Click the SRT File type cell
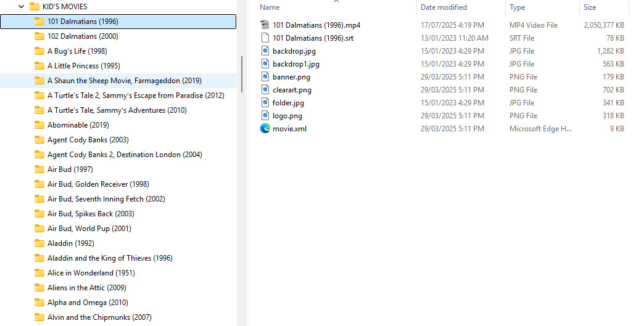 [522, 38]
